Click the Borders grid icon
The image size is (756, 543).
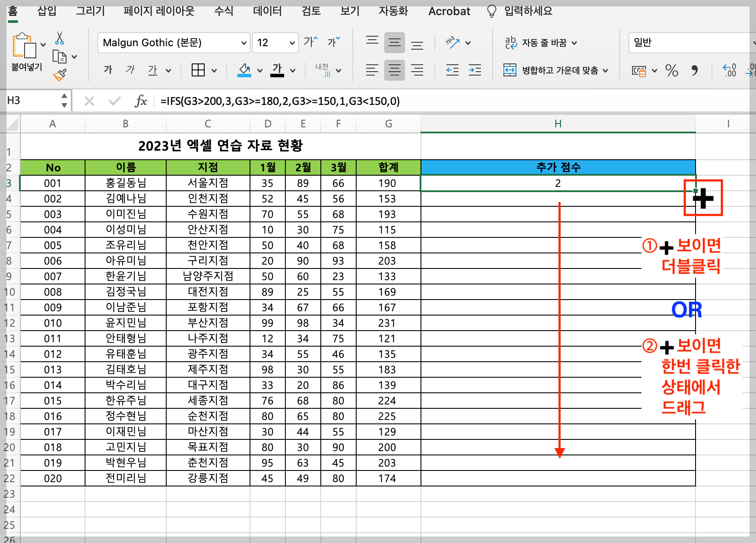point(198,70)
